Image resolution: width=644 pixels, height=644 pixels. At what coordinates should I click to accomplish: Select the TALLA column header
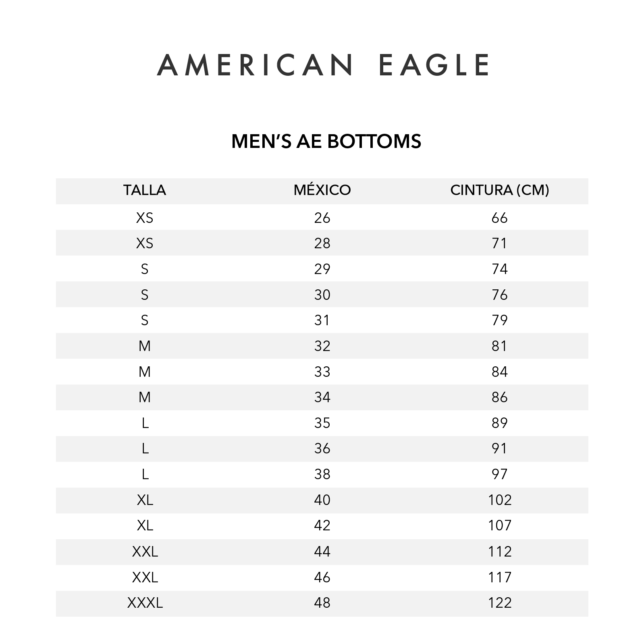click(145, 190)
